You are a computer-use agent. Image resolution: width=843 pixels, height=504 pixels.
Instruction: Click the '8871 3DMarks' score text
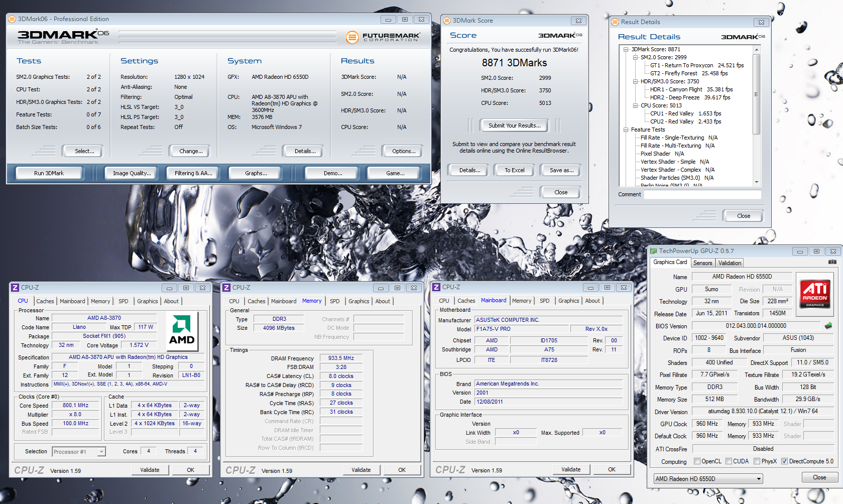click(514, 63)
